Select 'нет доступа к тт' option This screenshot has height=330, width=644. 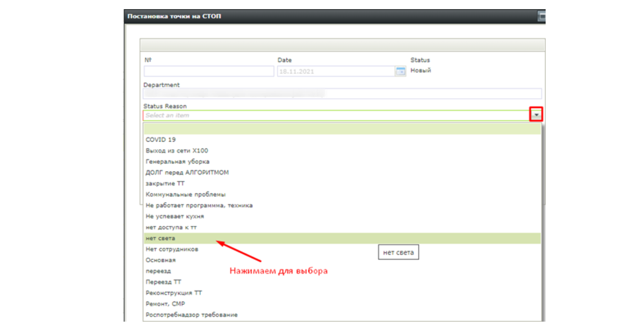342,227
